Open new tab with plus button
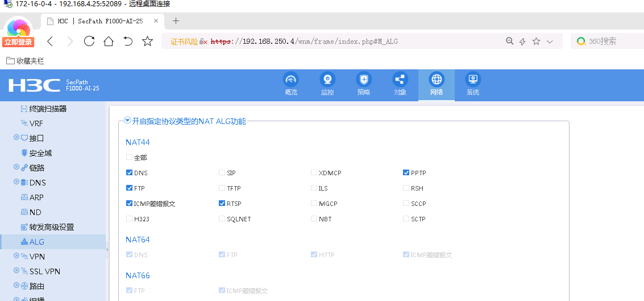This screenshot has height=301, width=644. [176, 21]
